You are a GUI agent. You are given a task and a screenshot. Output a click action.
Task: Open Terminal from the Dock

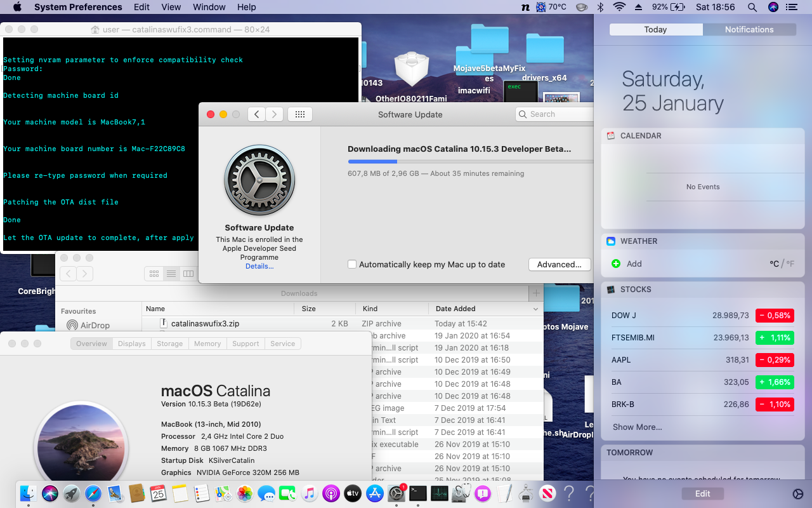[418, 493]
